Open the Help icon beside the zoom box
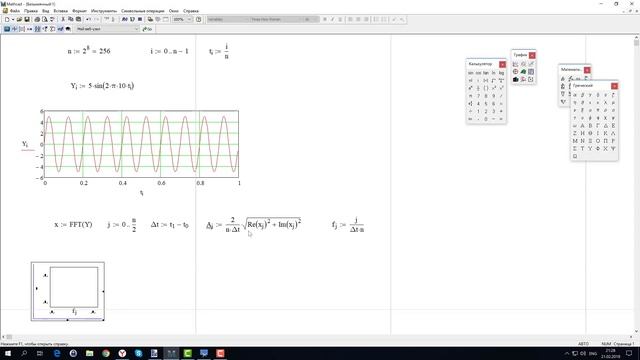The height and width of the screenshot is (360, 640). click(x=198, y=19)
